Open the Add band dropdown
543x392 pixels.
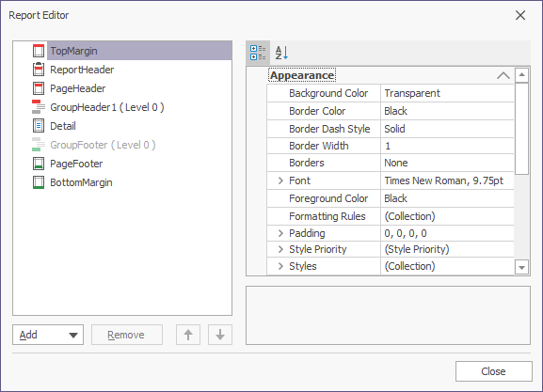click(48, 335)
